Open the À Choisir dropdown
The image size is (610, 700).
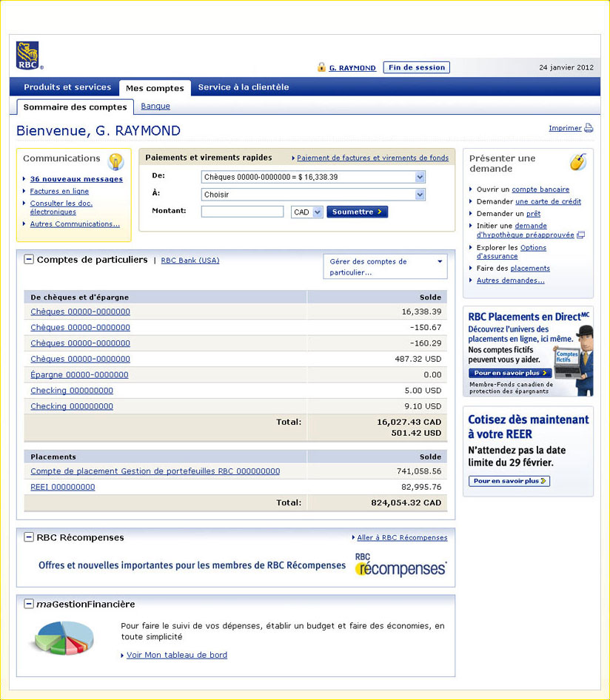[313, 194]
